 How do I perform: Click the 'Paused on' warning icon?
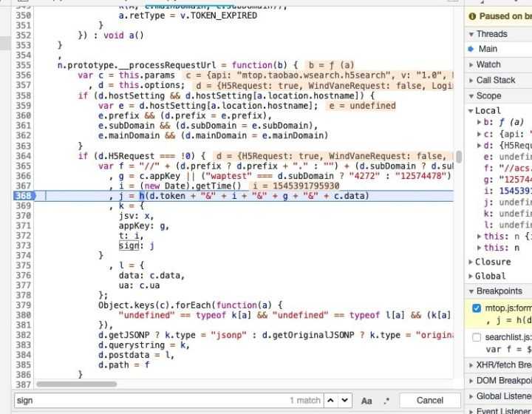click(x=472, y=16)
